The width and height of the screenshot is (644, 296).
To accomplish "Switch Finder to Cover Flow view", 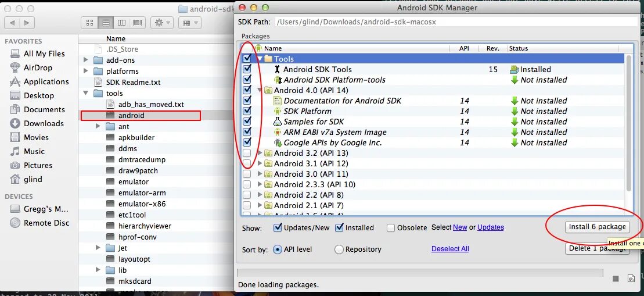I will pos(137,23).
